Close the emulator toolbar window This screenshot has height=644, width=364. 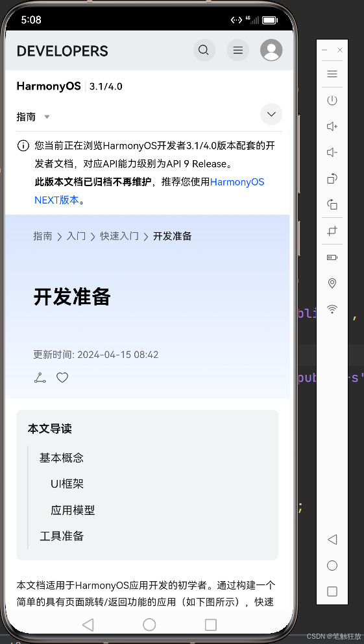point(340,50)
